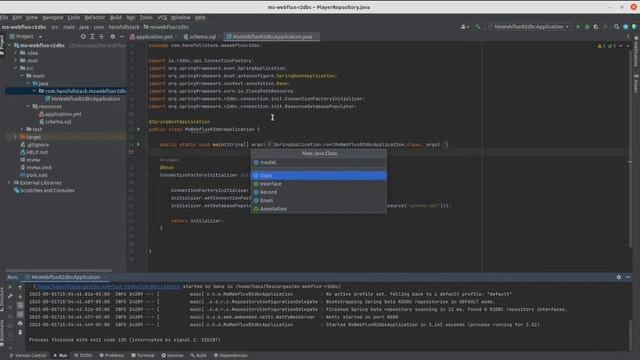
Task: Expand External Libraries node
Action: (10, 183)
